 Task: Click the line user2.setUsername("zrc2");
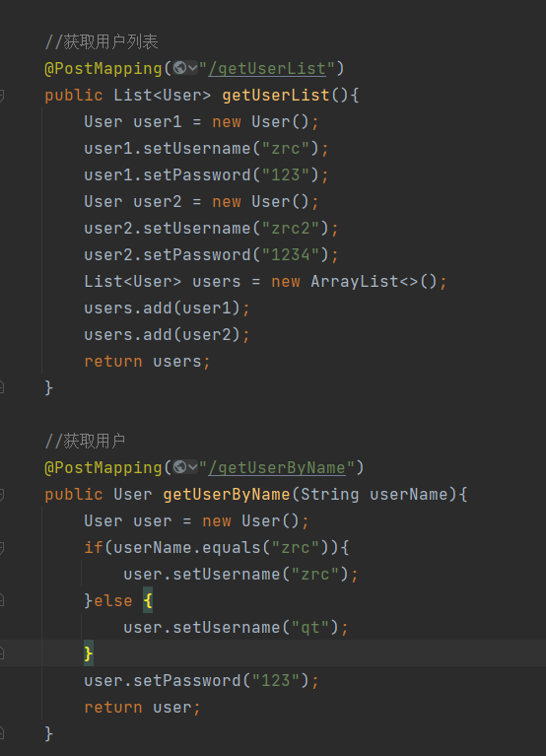point(211,228)
